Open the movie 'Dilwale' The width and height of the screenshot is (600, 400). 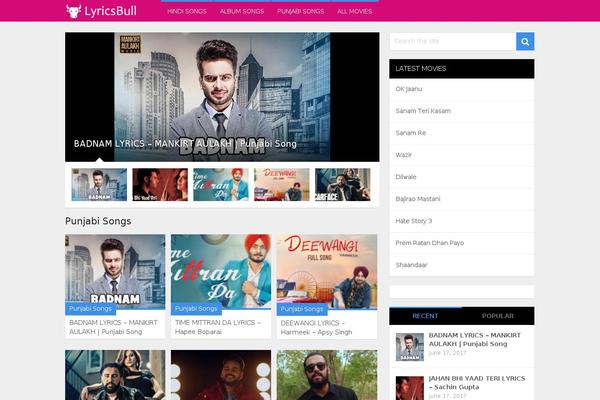(x=406, y=177)
